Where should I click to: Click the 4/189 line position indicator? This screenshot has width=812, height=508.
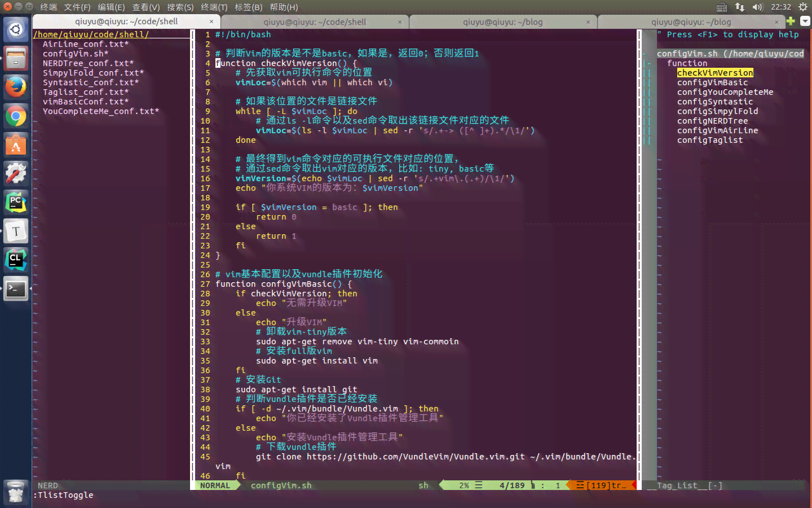[x=512, y=485]
